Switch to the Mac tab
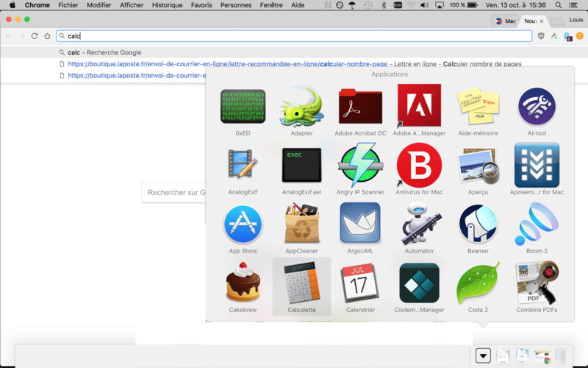 click(x=506, y=21)
